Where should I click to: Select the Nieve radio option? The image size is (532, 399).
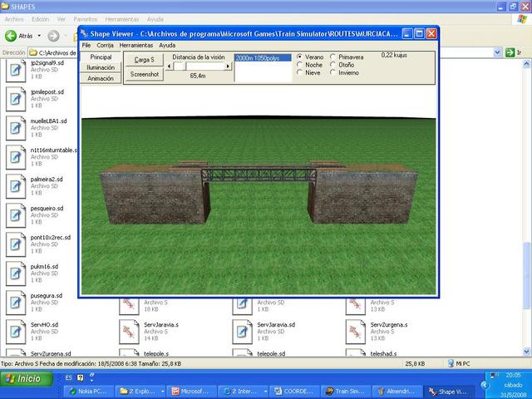300,72
